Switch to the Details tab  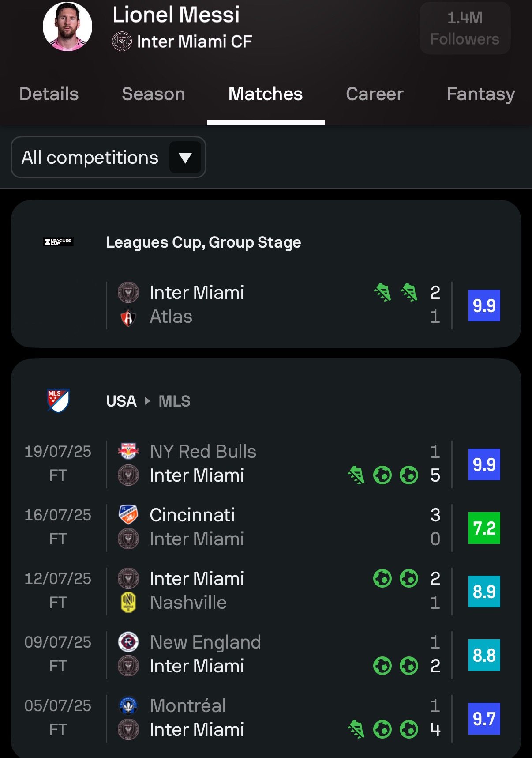pyautogui.click(x=49, y=94)
